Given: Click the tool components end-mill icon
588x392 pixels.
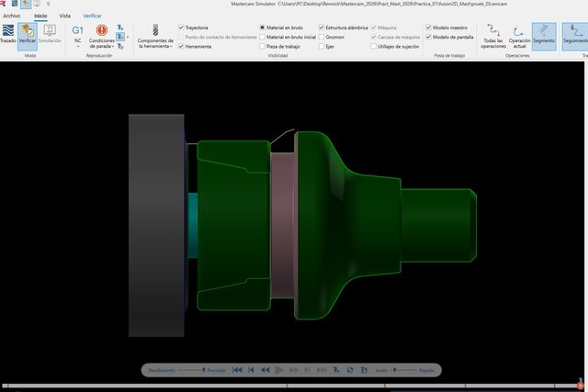Looking at the screenshot, I should (155, 30).
